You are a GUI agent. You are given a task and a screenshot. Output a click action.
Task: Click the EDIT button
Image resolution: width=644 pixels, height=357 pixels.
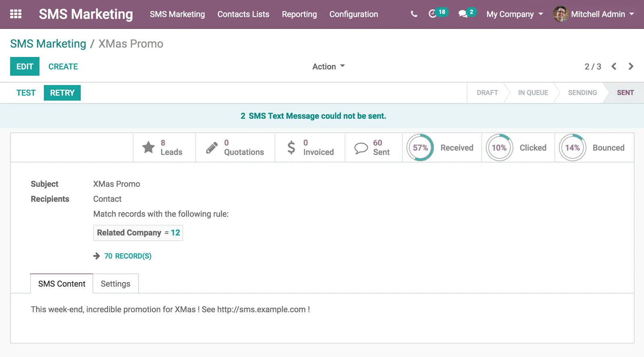click(25, 66)
